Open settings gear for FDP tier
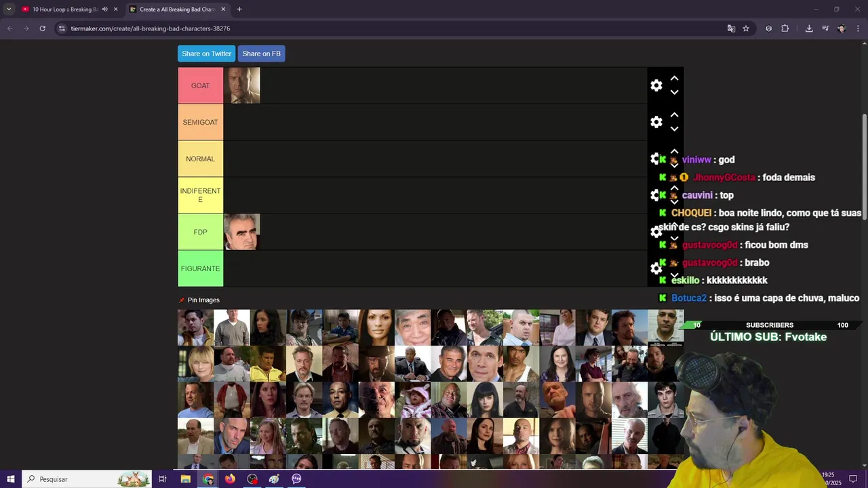This screenshot has height=488, width=868. (656, 232)
